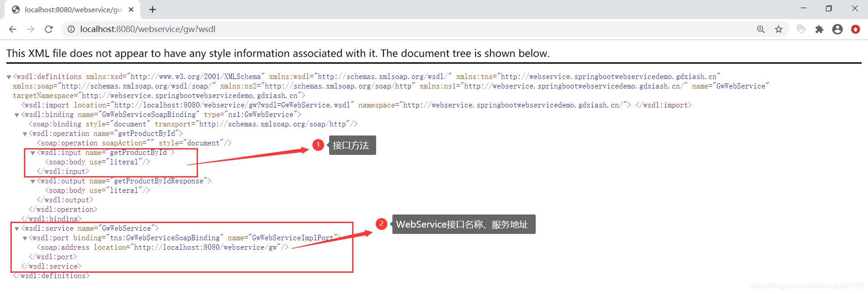This screenshot has height=294, width=868.
Task: Collapse the wsdl:definitions root node
Action: pos(9,77)
